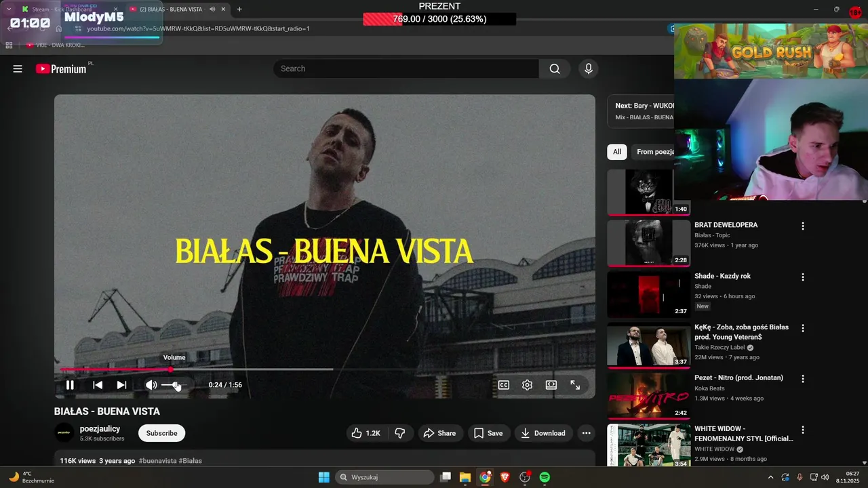The height and width of the screenshot is (488, 868).
Task: Select the BIAŁAS - BUENA VISTA browser tab
Action: (171, 9)
